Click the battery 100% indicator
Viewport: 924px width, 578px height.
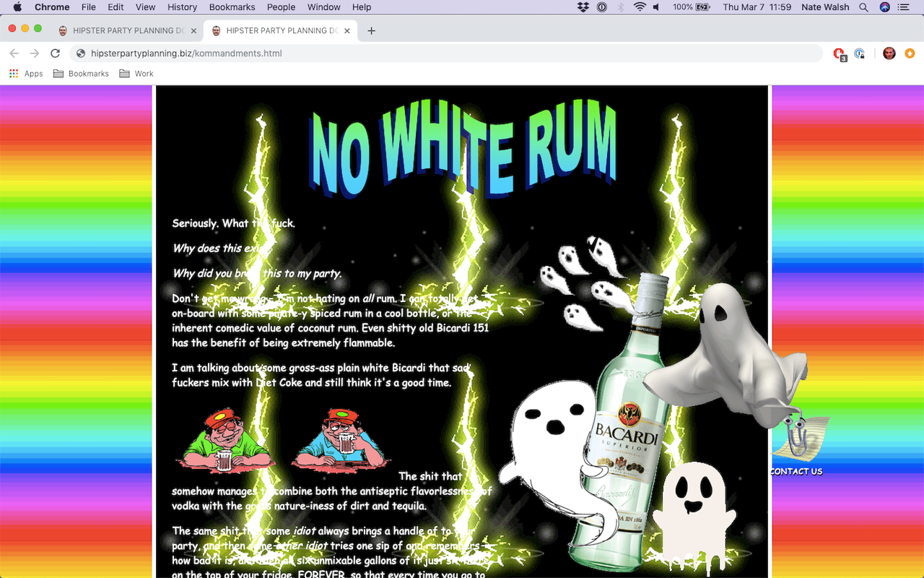click(x=691, y=7)
